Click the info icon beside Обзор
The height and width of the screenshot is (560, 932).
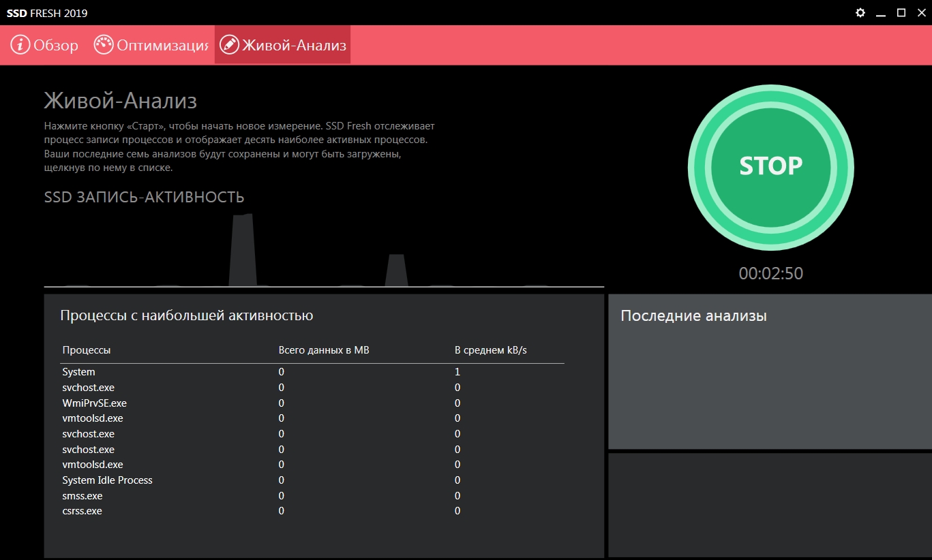tap(20, 45)
